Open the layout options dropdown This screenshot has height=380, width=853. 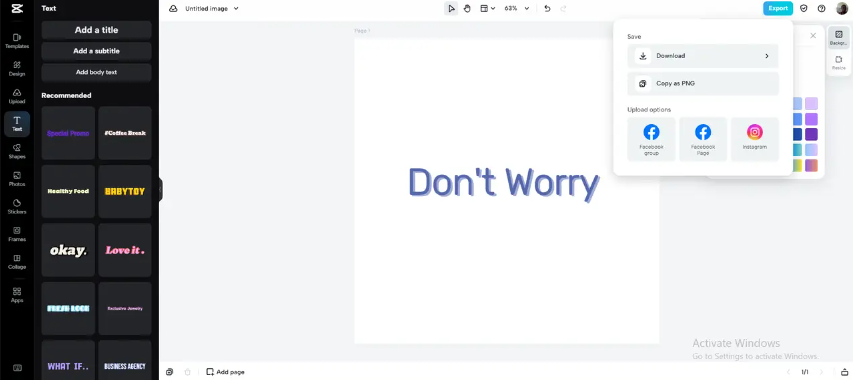[487, 9]
